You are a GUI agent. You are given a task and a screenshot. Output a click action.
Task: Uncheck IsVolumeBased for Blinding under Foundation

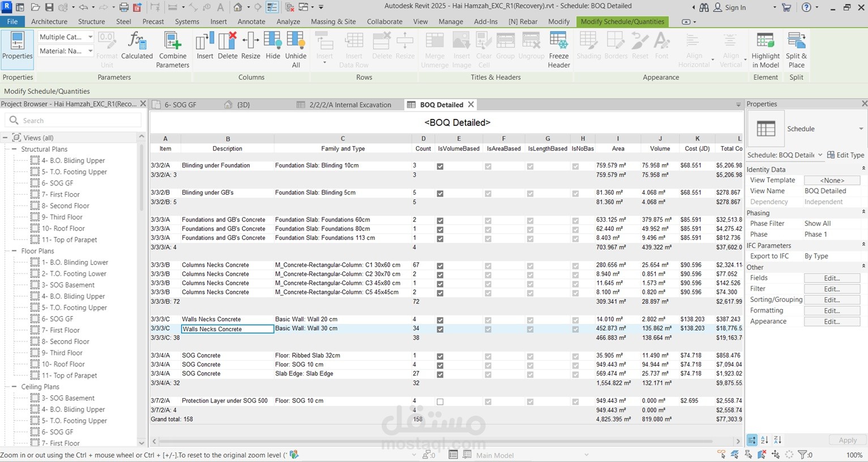coord(440,166)
